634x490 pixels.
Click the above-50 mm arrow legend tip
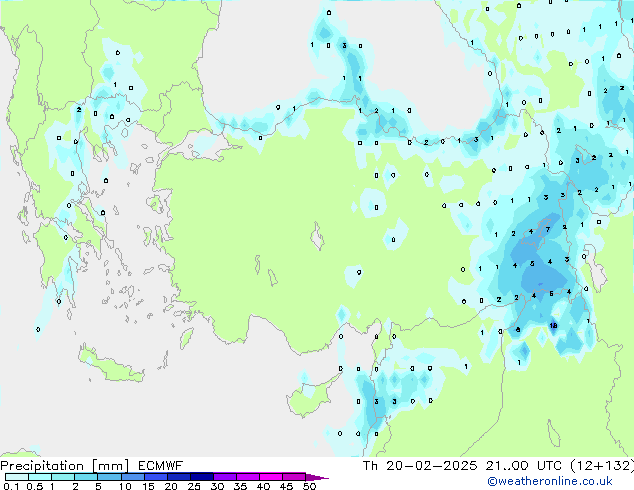(317, 477)
